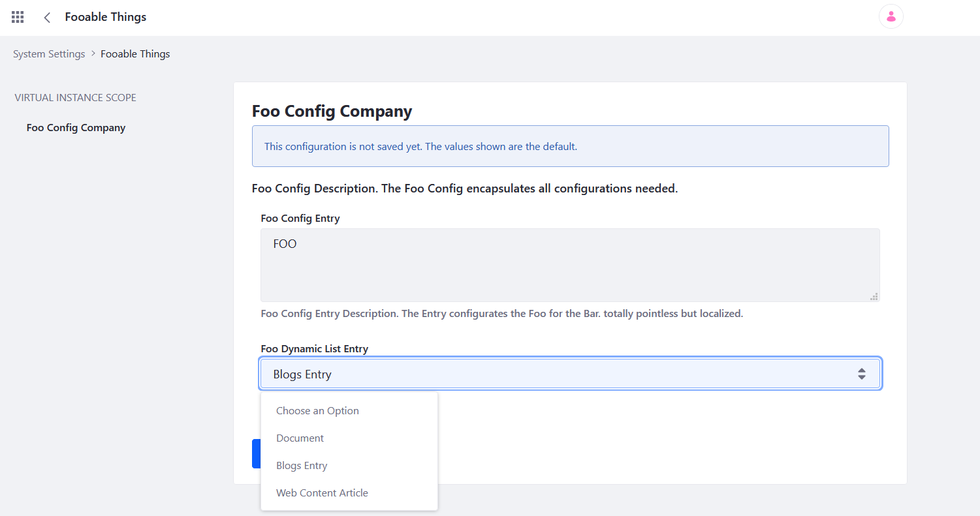Open the Foo Dynamic List Entry dropdown

point(570,374)
